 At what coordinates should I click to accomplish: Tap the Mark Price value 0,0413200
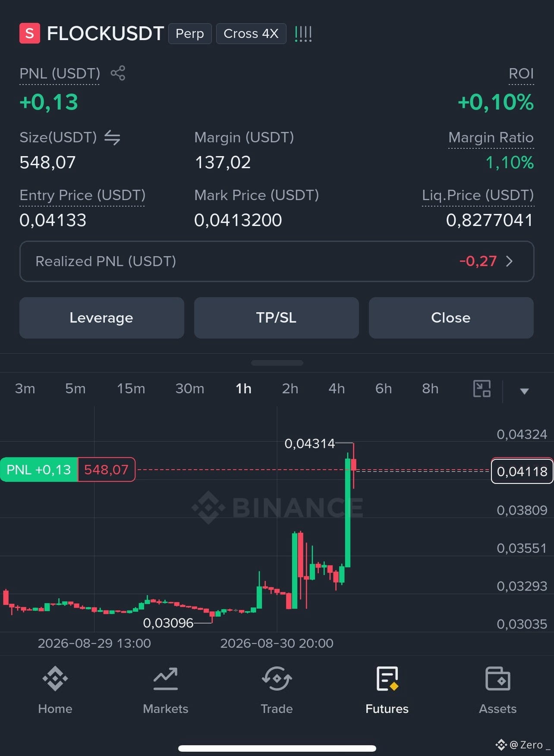[x=238, y=220]
